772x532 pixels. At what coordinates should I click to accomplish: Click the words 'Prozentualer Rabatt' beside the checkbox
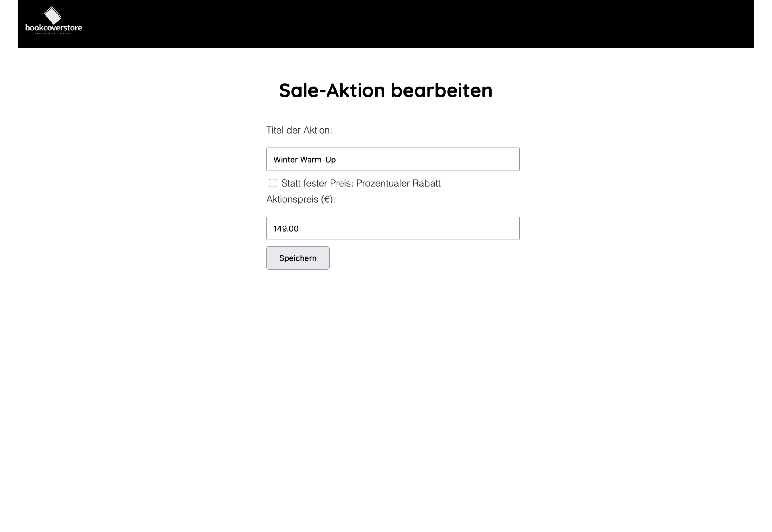pos(398,183)
